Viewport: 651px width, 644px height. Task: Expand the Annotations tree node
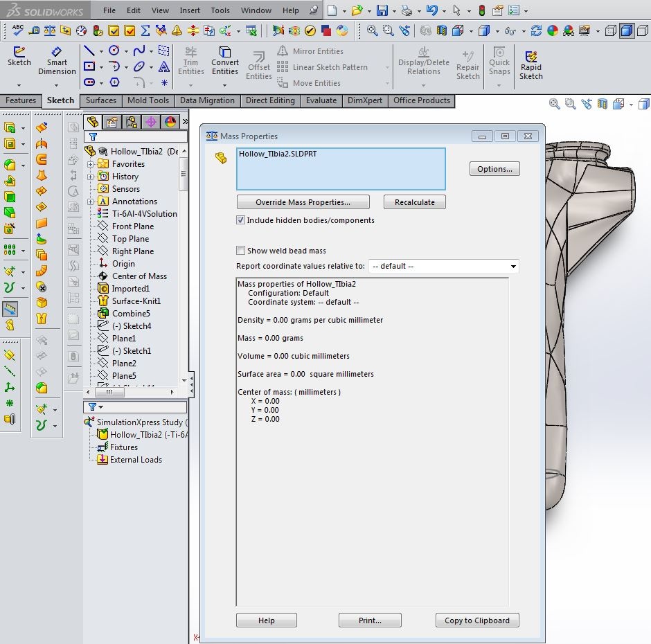[90, 202]
